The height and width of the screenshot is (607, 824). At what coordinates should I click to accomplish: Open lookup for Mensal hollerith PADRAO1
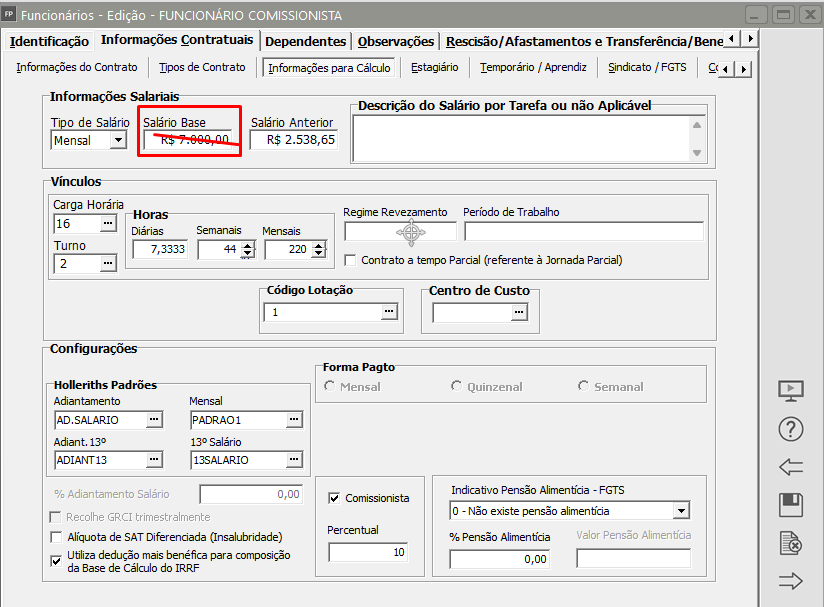point(294,419)
